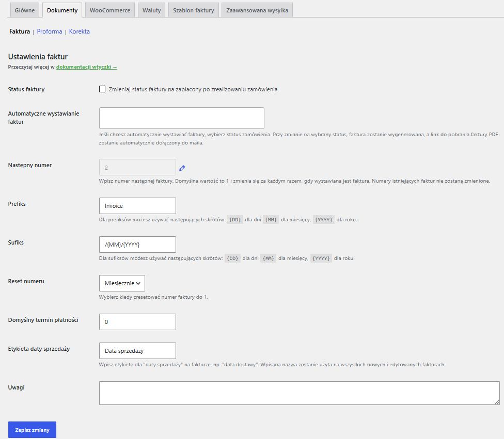Viewport: 504px width, 439px height.
Task: Open the Waluty tab
Action: click(x=152, y=10)
